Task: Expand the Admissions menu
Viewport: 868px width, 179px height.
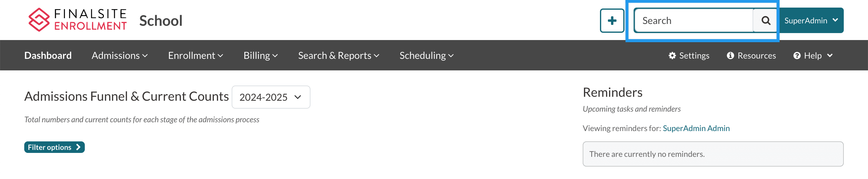Action: pos(120,56)
